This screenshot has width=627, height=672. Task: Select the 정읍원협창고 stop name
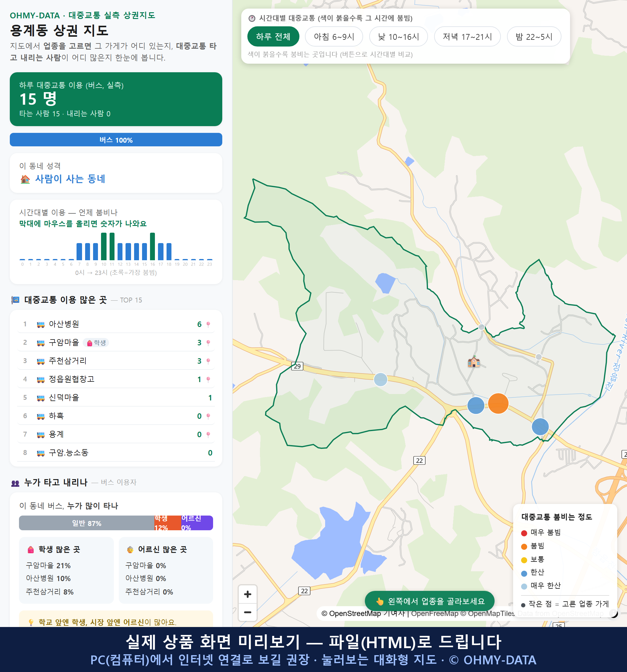72,379
